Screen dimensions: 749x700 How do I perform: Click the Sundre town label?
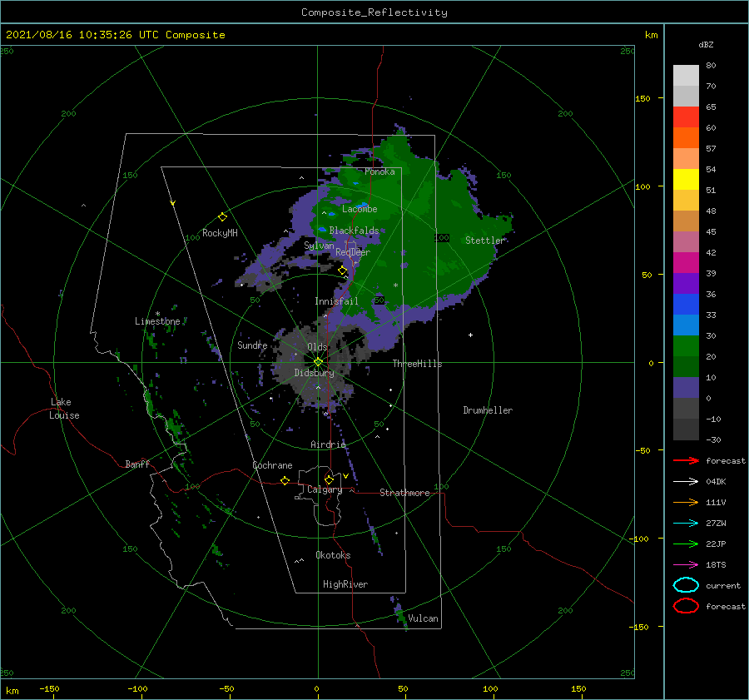pos(252,345)
